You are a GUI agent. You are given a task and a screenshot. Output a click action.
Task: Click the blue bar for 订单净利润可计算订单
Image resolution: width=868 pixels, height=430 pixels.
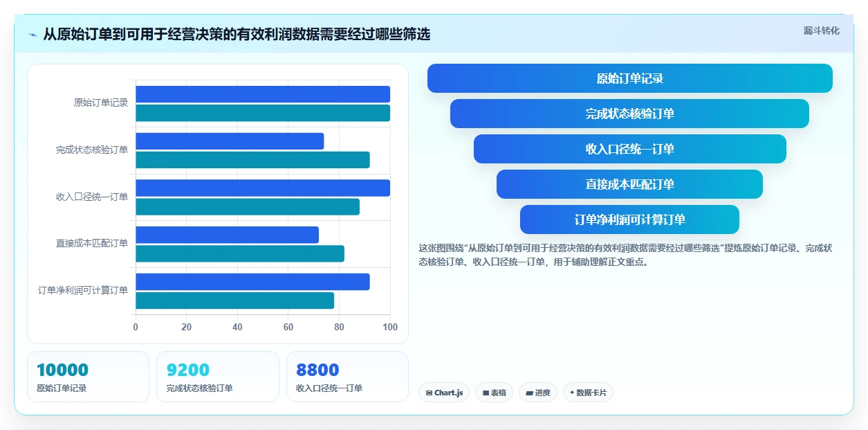pos(252,282)
